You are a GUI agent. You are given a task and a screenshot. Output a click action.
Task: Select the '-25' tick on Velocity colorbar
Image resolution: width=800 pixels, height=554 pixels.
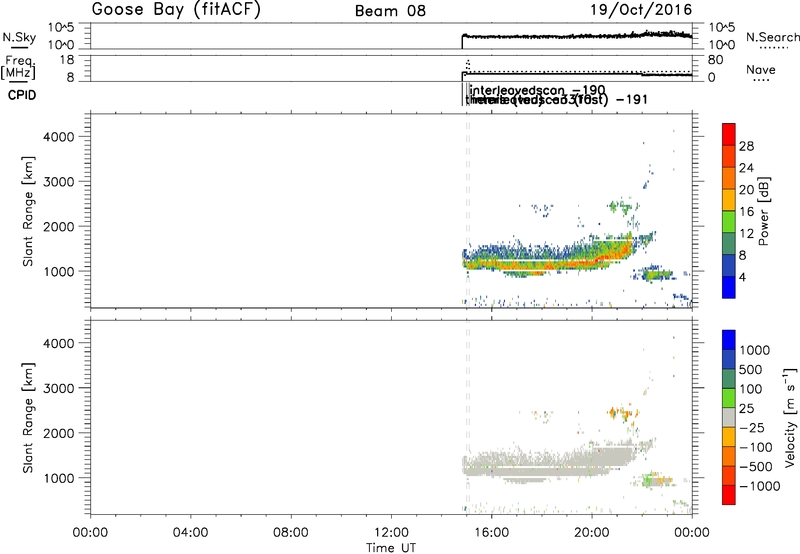tap(752, 428)
